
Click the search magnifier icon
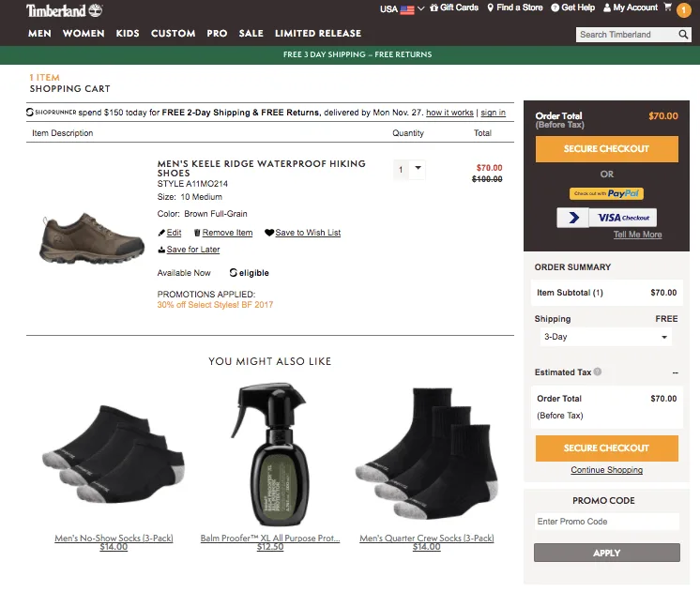point(683,35)
